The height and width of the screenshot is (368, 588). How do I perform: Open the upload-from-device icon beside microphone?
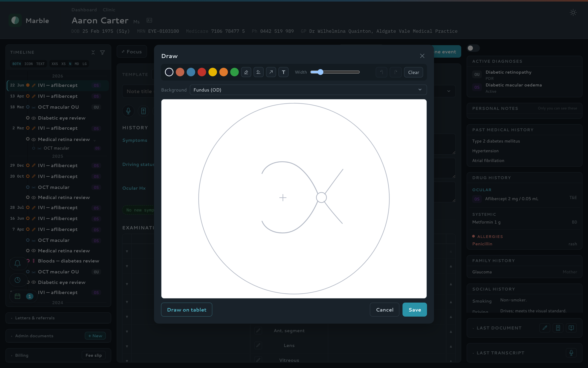[143, 111]
